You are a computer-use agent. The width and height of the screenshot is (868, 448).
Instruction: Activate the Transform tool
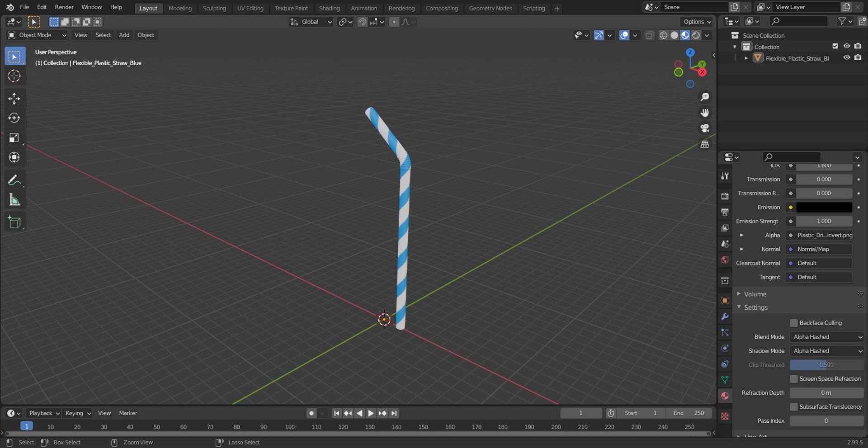(14, 157)
